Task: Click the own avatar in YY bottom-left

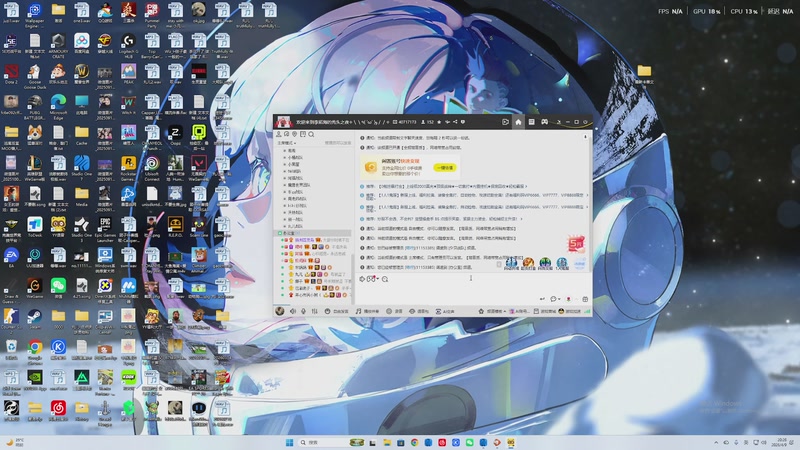Action: [x=280, y=311]
